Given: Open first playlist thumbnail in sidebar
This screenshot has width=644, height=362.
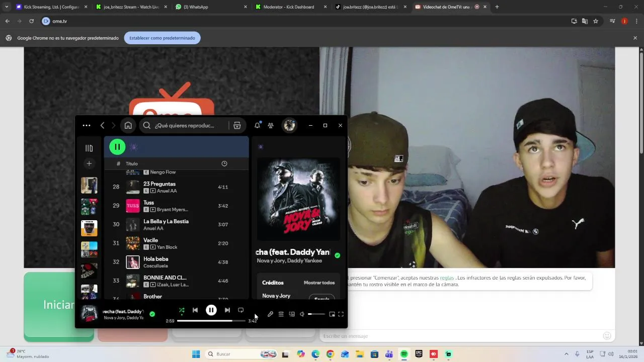Looking at the screenshot, I should coord(89,185).
